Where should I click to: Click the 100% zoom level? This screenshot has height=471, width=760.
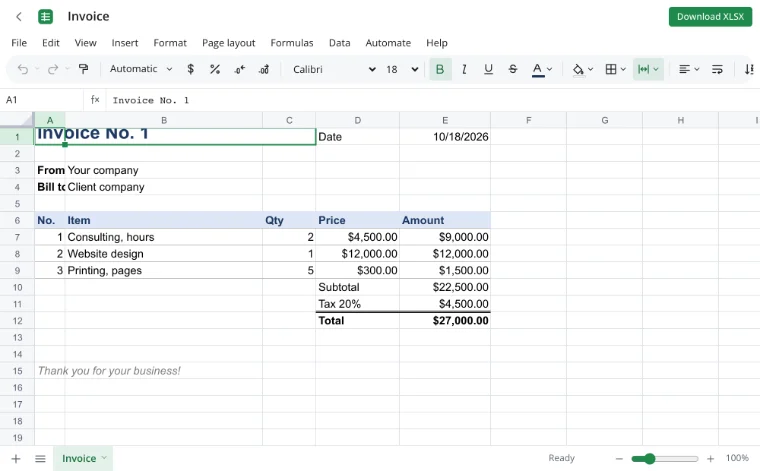(x=737, y=458)
